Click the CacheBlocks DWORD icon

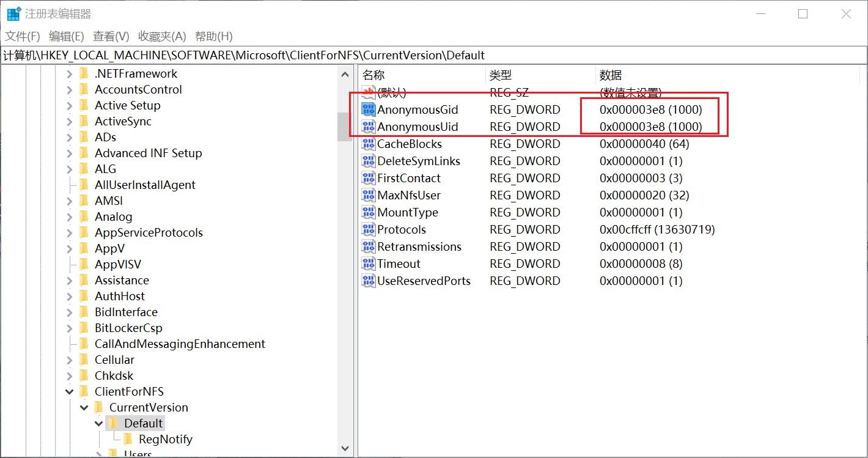368,144
